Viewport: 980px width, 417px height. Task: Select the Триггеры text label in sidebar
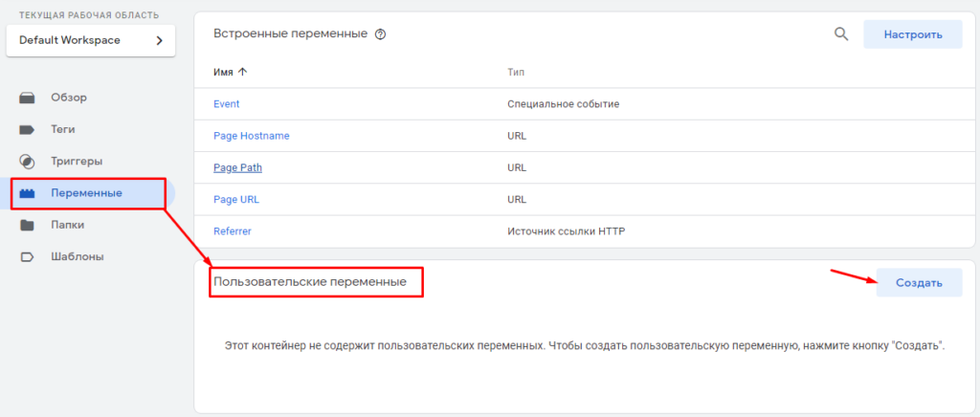77,162
